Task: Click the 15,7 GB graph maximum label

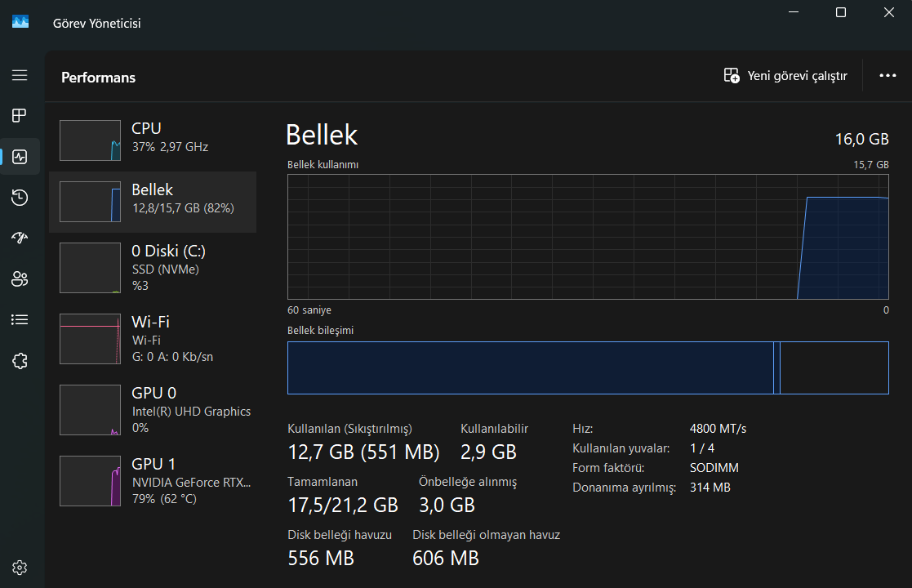Action: pos(870,165)
